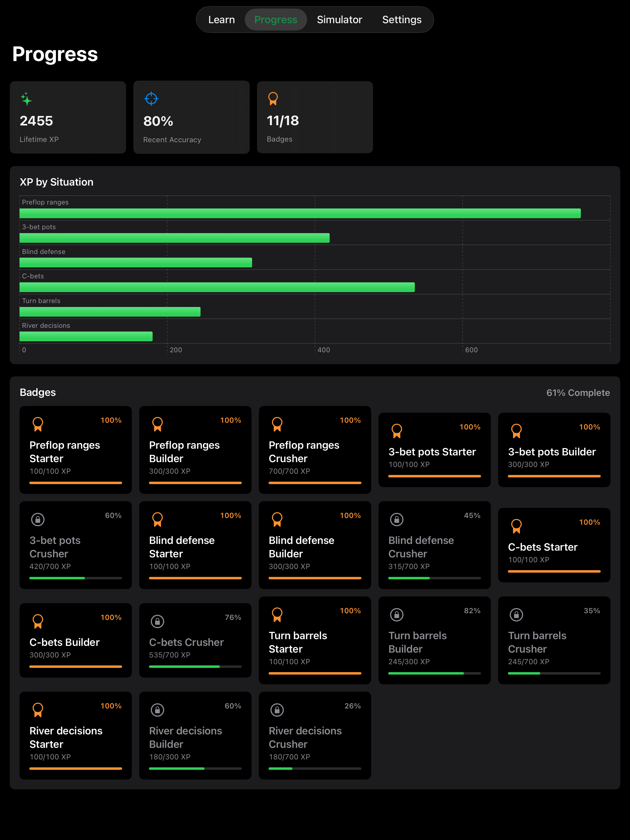The width and height of the screenshot is (630, 840).
Task: Click the '535/700 XP' text
Action: click(170, 655)
